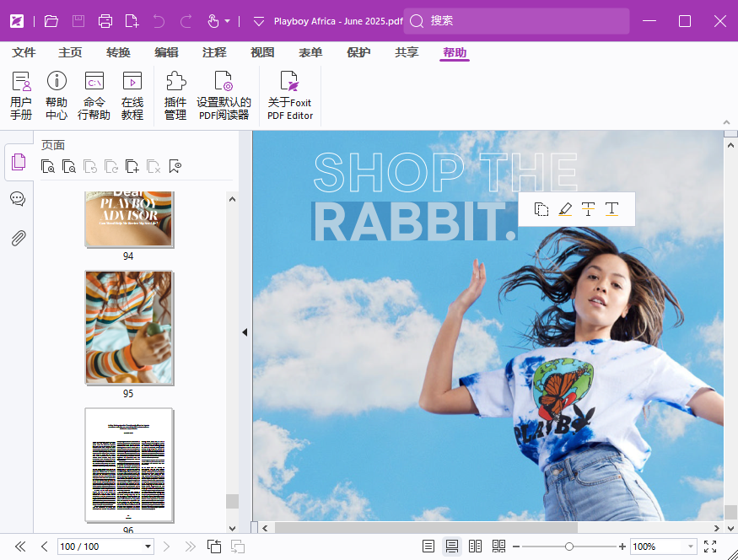Click the plugin management (插件管理) icon
Image resolution: width=738 pixels, height=560 pixels.
(175, 95)
